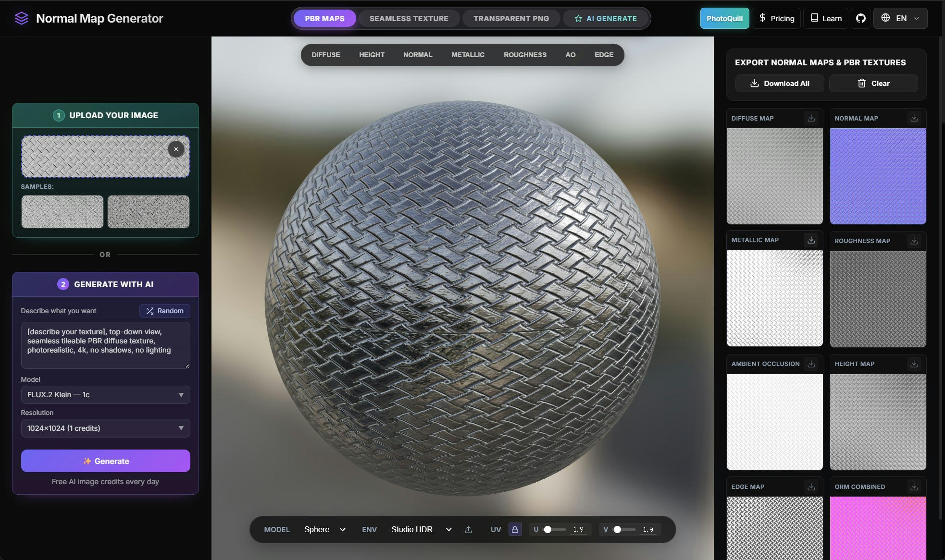Download the Metallic Map texture

click(x=811, y=240)
